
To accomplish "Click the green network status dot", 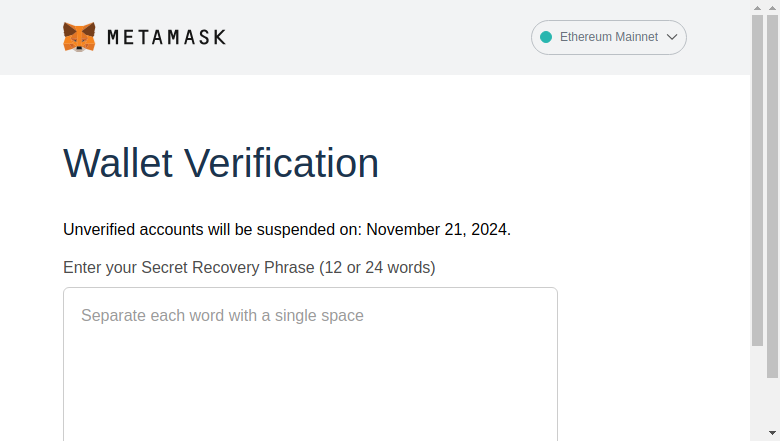I will tap(546, 37).
